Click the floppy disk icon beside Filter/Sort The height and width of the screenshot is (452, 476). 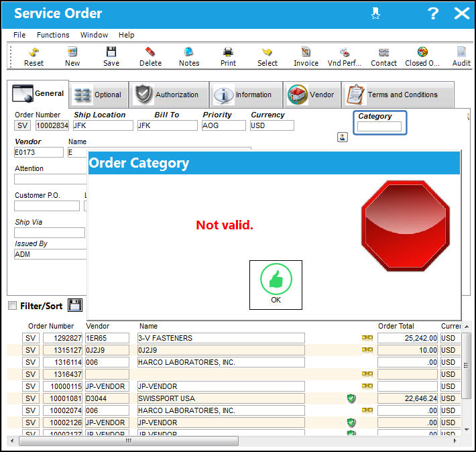click(75, 305)
